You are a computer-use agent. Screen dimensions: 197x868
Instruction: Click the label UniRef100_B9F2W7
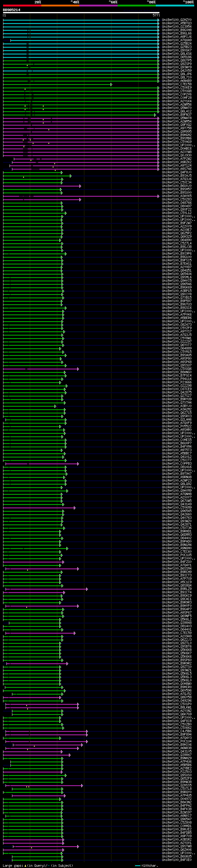pyautogui.click(x=177, y=223)
